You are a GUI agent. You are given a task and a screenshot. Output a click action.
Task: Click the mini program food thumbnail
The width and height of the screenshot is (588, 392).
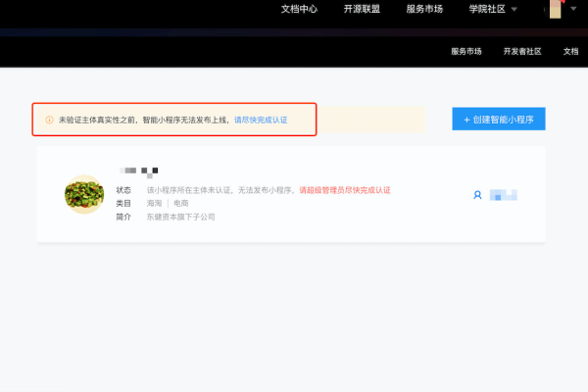point(84,194)
